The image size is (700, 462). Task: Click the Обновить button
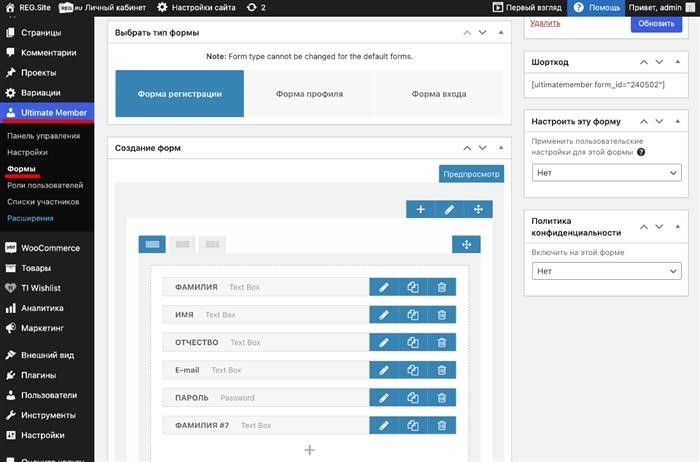(656, 24)
